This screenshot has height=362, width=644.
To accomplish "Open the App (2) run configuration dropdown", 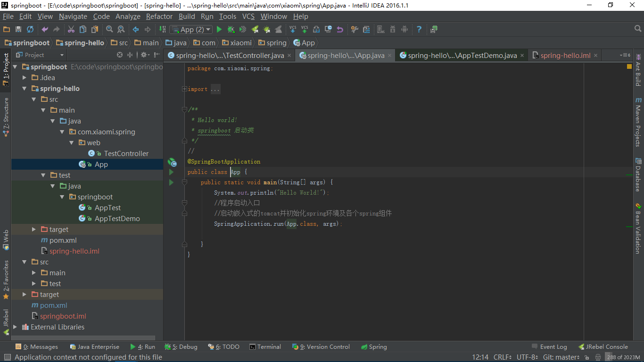I will click(x=191, y=29).
